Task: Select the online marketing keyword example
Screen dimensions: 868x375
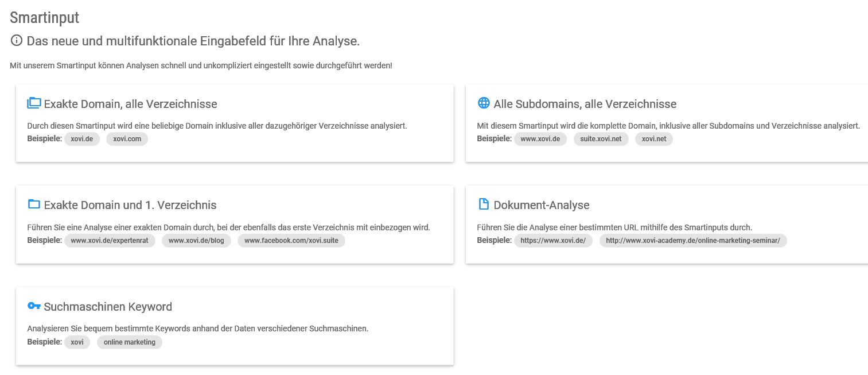Action: coord(130,342)
